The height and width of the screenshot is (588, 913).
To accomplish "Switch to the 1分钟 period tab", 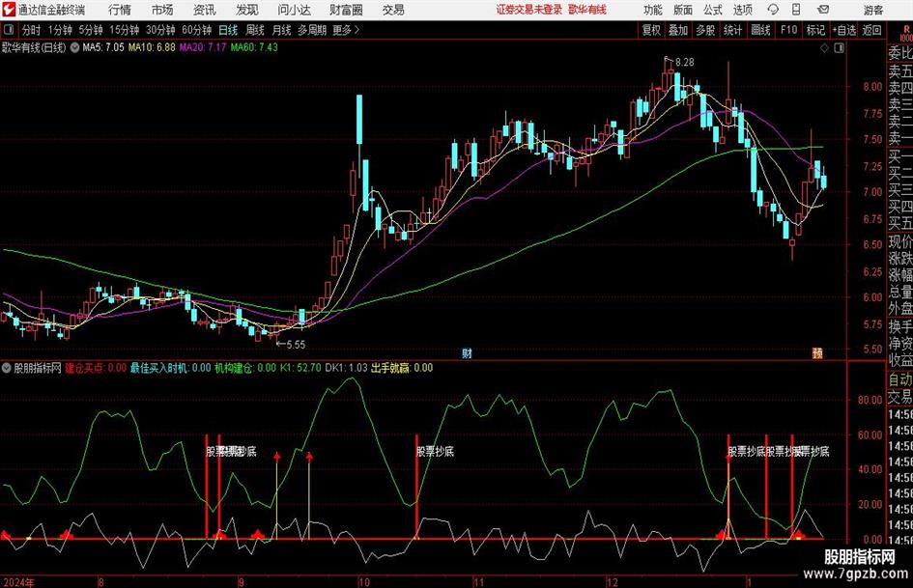I will pyautogui.click(x=60, y=30).
